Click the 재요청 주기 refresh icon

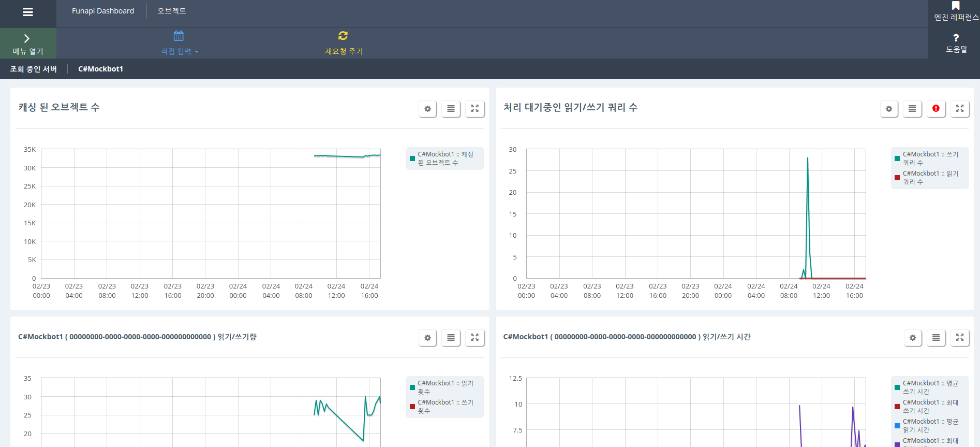tap(343, 36)
